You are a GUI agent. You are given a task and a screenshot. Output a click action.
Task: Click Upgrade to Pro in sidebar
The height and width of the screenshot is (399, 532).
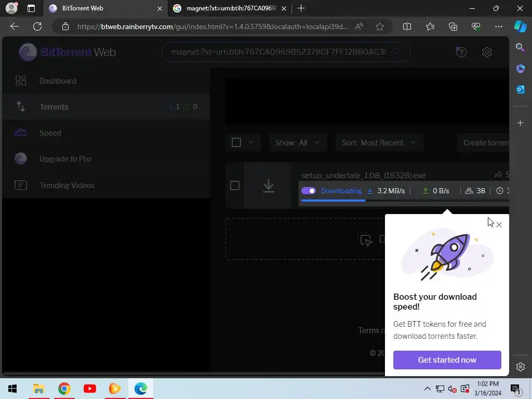[106, 159]
